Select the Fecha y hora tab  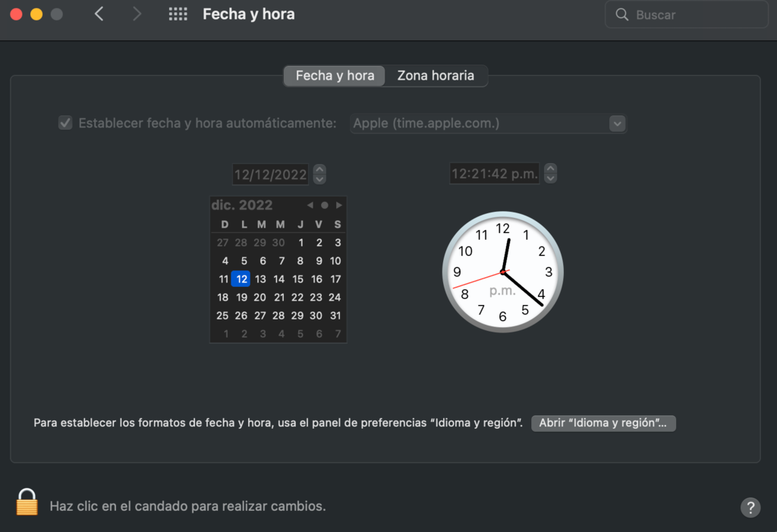click(334, 75)
